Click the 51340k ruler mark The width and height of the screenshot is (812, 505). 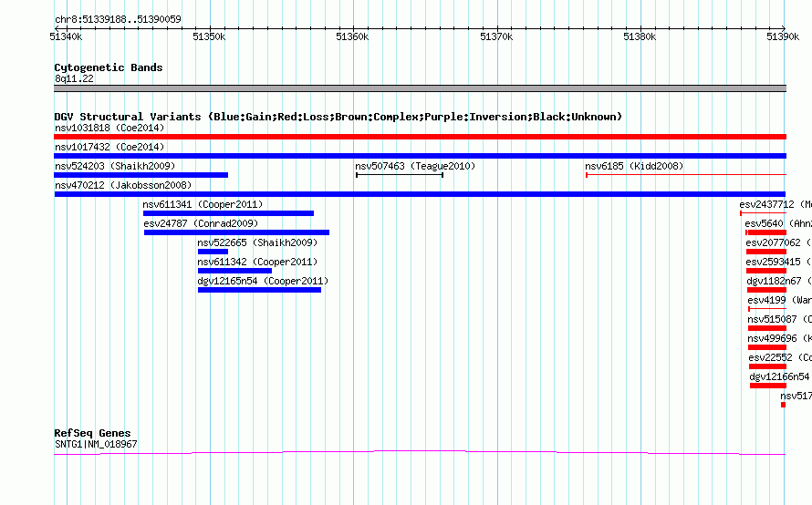click(x=66, y=36)
